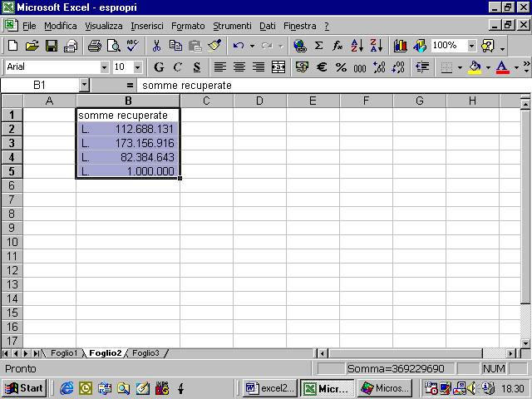Expand more buttons on formatting toolbar
Image resolution: width=532 pixels, height=399 pixels.
click(526, 66)
